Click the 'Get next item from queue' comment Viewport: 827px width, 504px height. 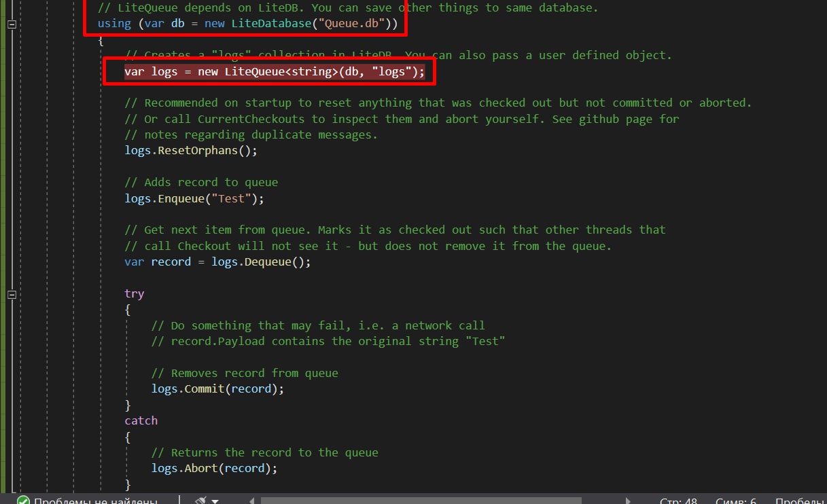(x=394, y=230)
